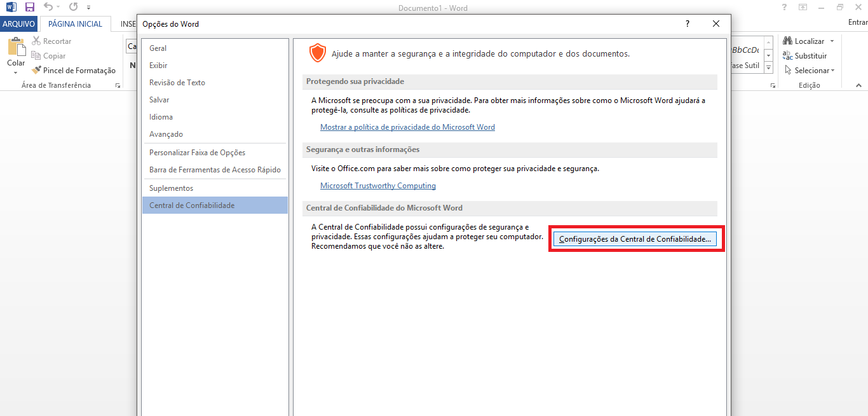This screenshot has height=416, width=868.
Task: Open Customize Quick Access Toolbar dropdown
Action: point(88,8)
